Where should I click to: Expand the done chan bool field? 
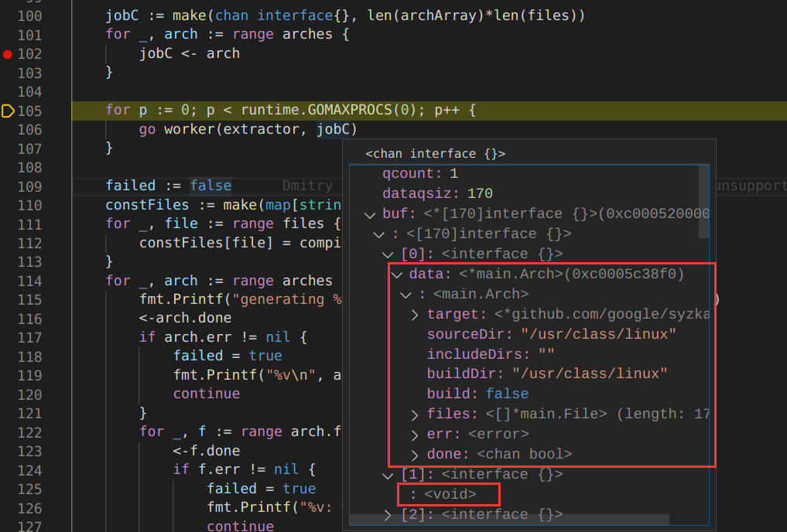pos(415,454)
